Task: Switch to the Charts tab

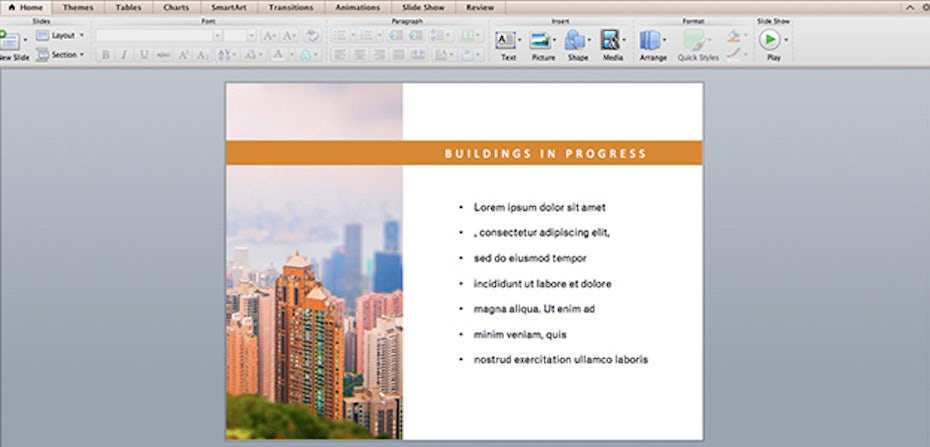Action: (x=176, y=8)
